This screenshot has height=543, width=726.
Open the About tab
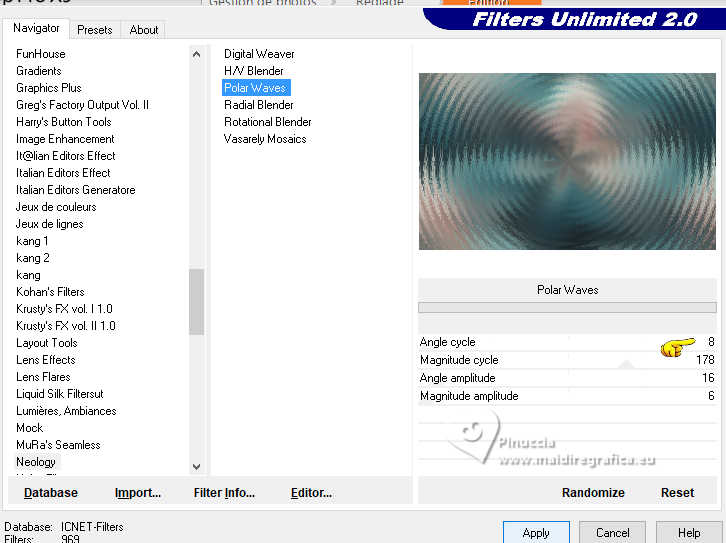pyautogui.click(x=144, y=30)
